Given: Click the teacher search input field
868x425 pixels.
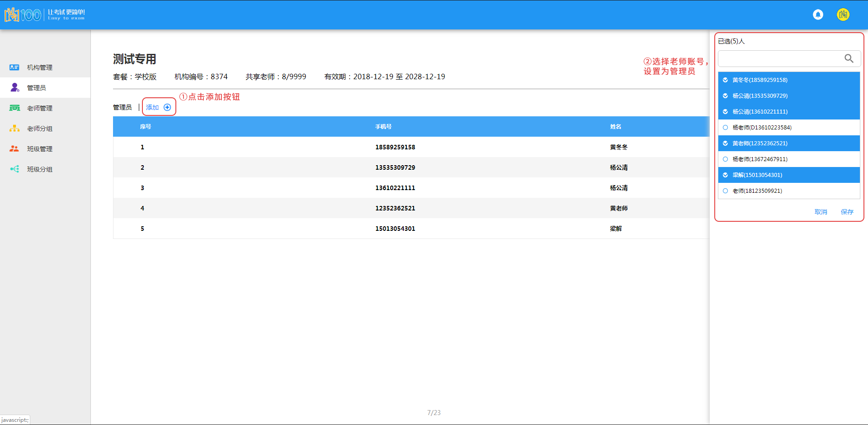Looking at the screenshot, I should tap(780, 59).
